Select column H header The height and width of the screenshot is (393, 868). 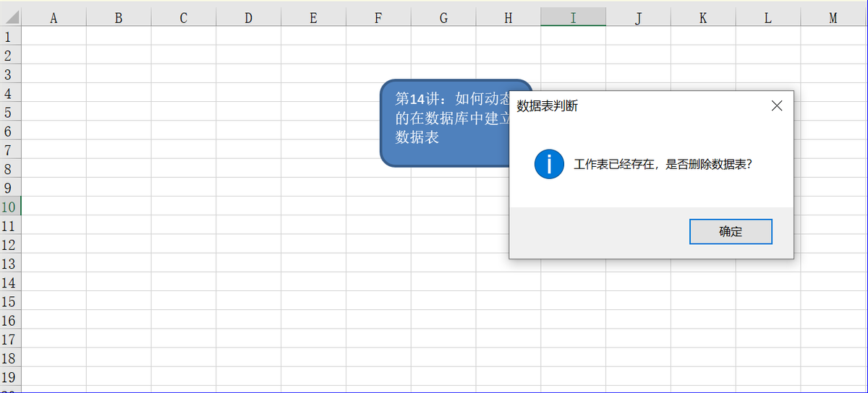pos(508,17)
